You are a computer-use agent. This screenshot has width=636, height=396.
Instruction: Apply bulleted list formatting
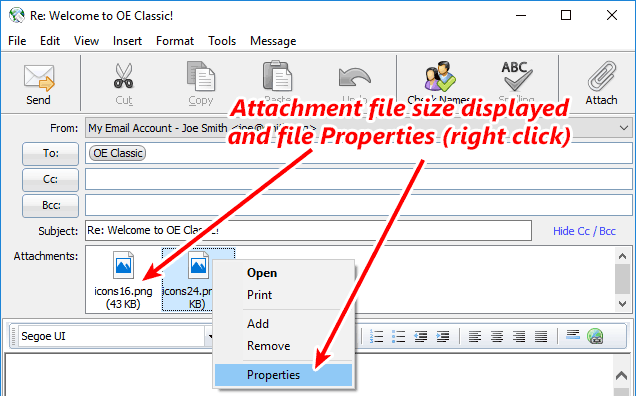(x=399, y=336)
